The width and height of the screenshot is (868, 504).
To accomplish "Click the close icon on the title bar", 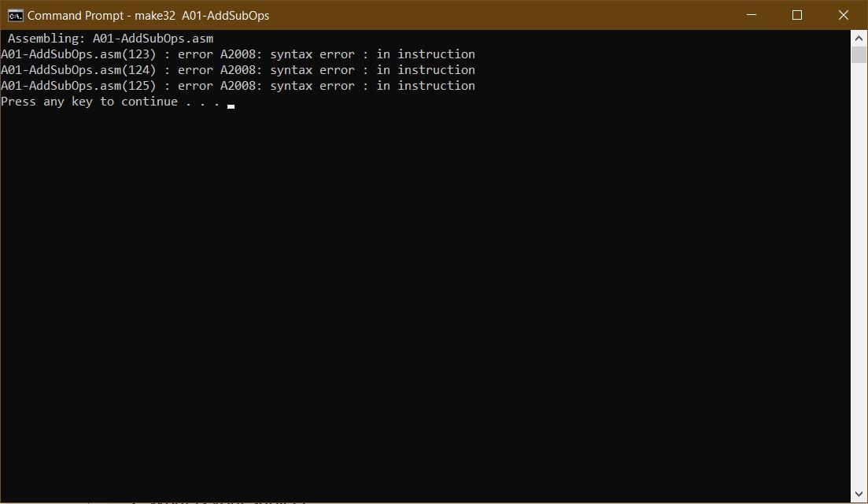I will point(844,15).
